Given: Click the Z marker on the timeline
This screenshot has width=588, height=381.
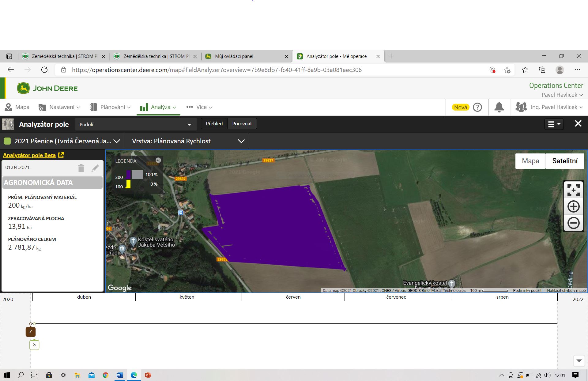Looking at the screenshot, I should 31,332.
